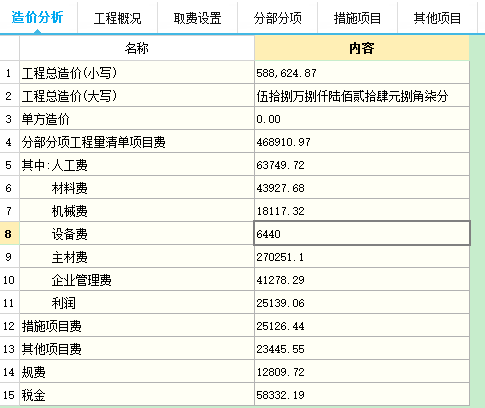Open the 造价分析 tab
The width and height of the screenshot is (485, 408).
37,17
